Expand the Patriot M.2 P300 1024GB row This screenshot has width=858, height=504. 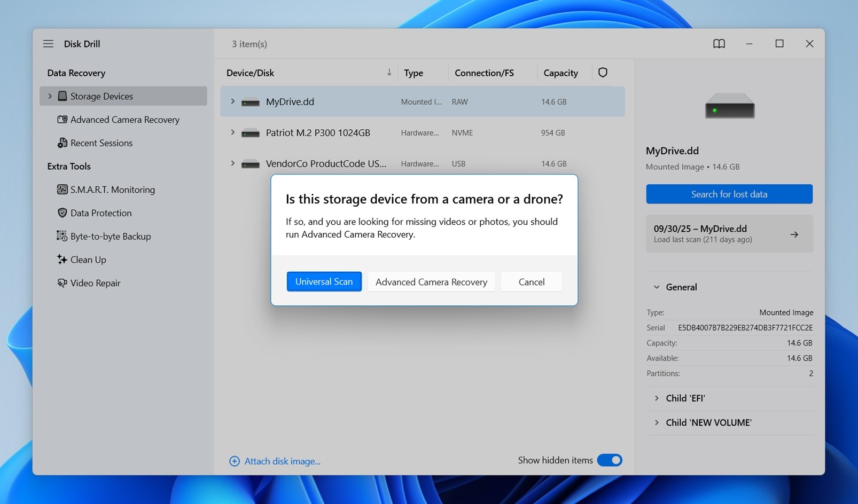(x=232, y=132)
